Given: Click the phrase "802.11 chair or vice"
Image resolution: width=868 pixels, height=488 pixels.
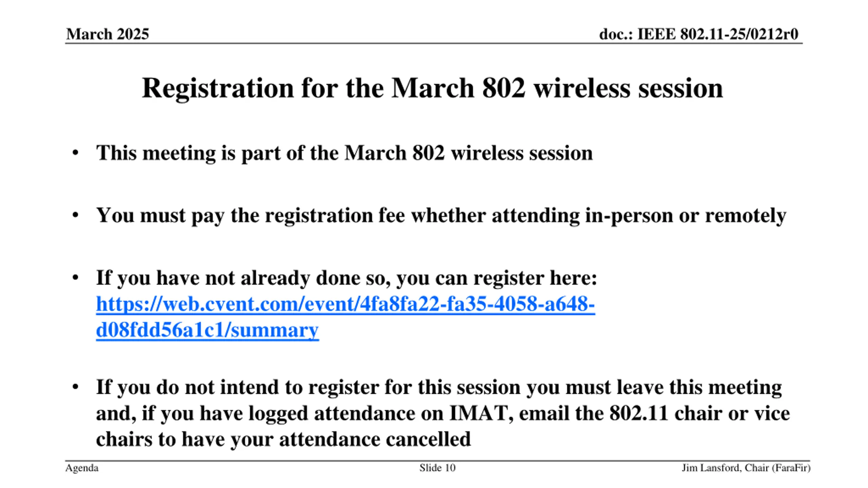Looking at the screenshot, I should coord(700,413).
